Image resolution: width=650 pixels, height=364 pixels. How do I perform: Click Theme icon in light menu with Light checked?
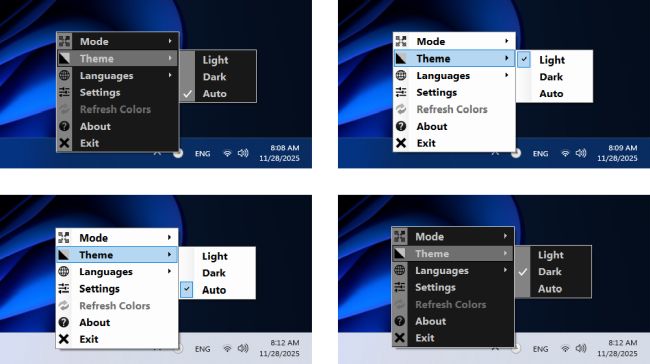pyautogui.click(x=401, y=58)
